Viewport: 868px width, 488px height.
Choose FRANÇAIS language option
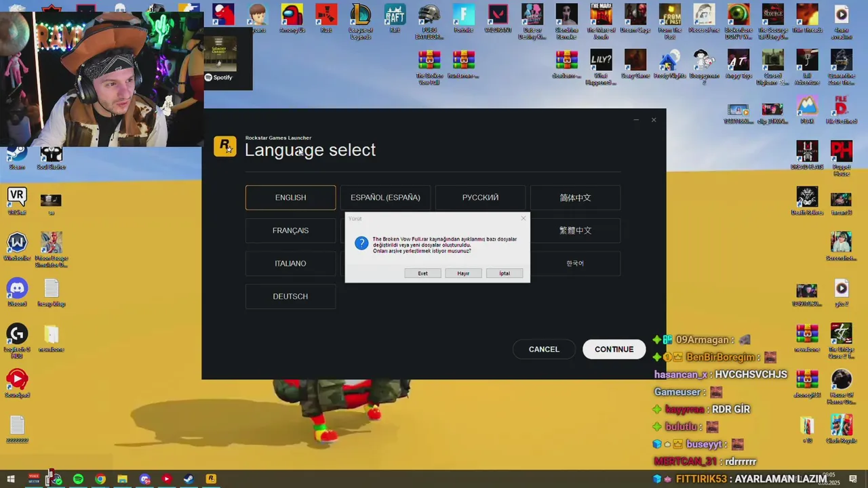coord(290,230)
